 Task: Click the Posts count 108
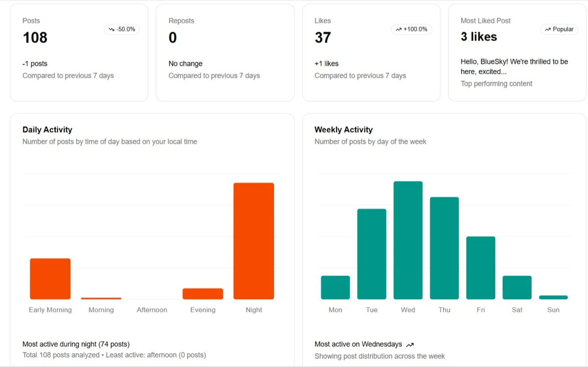click(35, 38)
